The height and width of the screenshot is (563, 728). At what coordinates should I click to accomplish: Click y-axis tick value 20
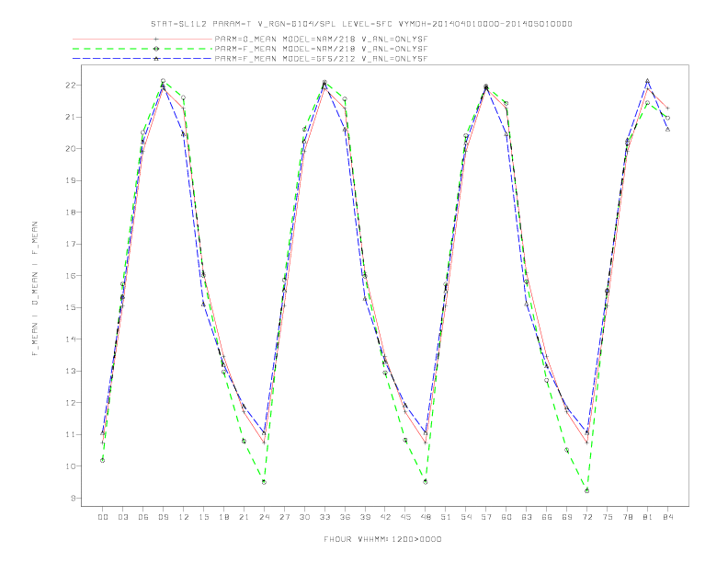71,149
